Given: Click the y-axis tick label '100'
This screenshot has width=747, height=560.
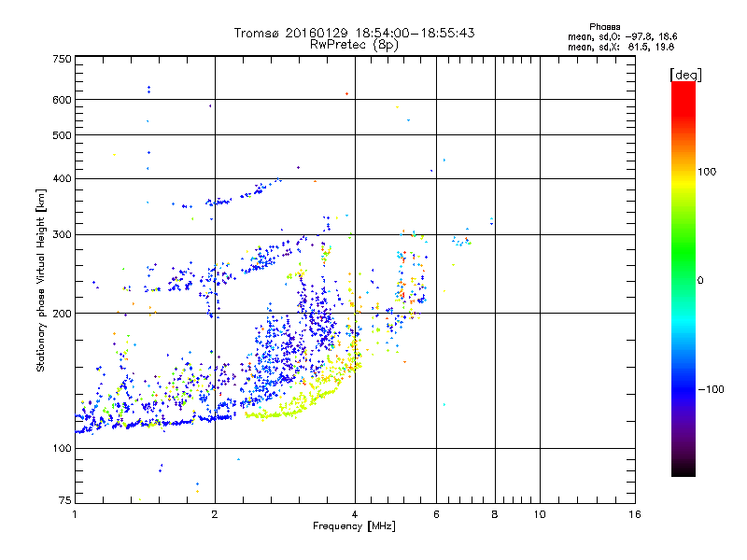Looking at the screenshot, I should point(62,449).
